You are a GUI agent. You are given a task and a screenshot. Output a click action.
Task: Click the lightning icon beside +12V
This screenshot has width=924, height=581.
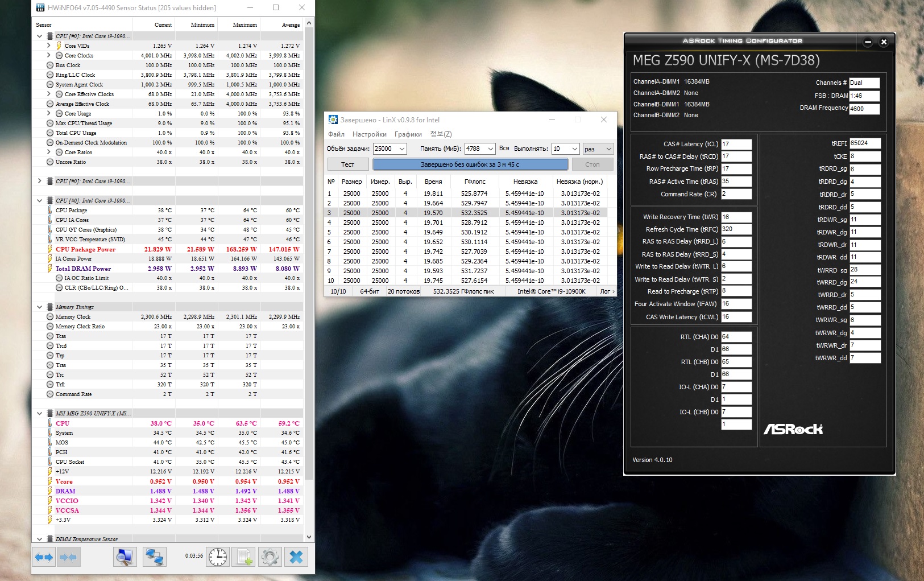pos(50,472)
